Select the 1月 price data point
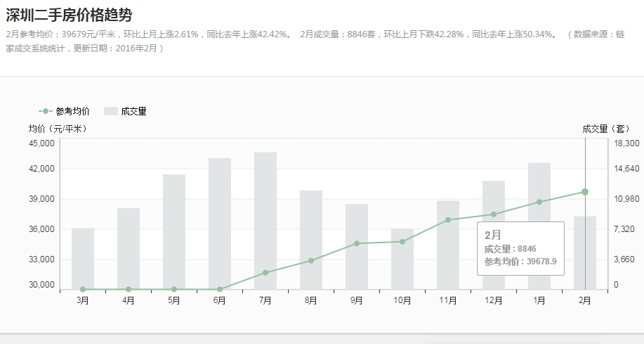 (539, 202)
